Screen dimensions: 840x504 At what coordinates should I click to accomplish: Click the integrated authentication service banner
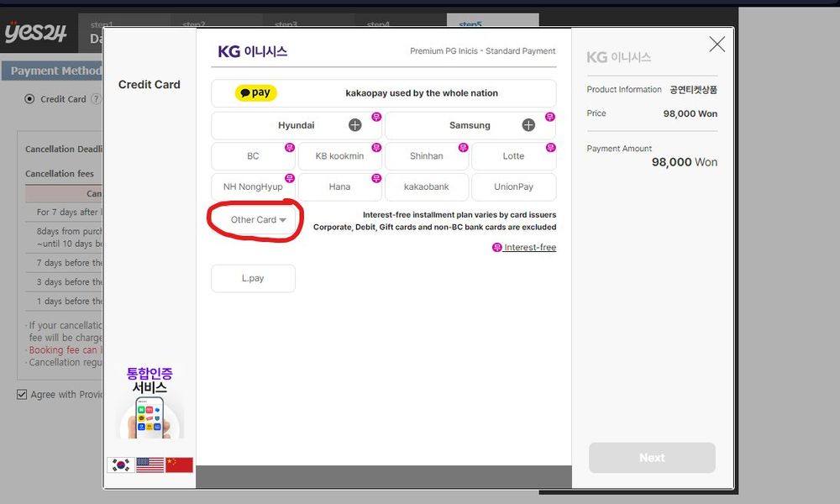click(150, 402)
